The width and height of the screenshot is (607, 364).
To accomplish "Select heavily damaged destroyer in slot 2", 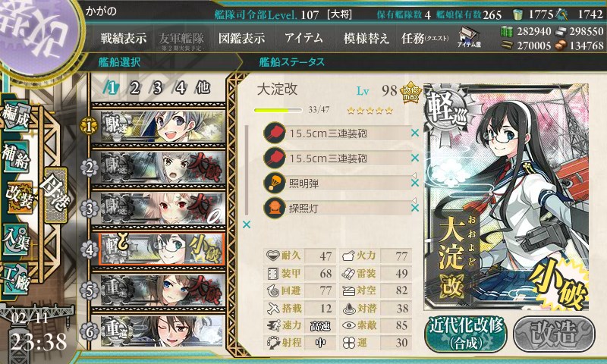I will (x=162, y=168).
